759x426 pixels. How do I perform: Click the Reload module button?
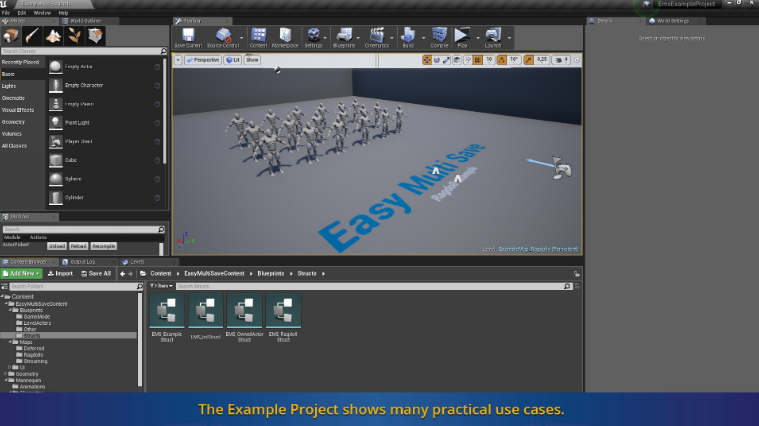point(78,246)
